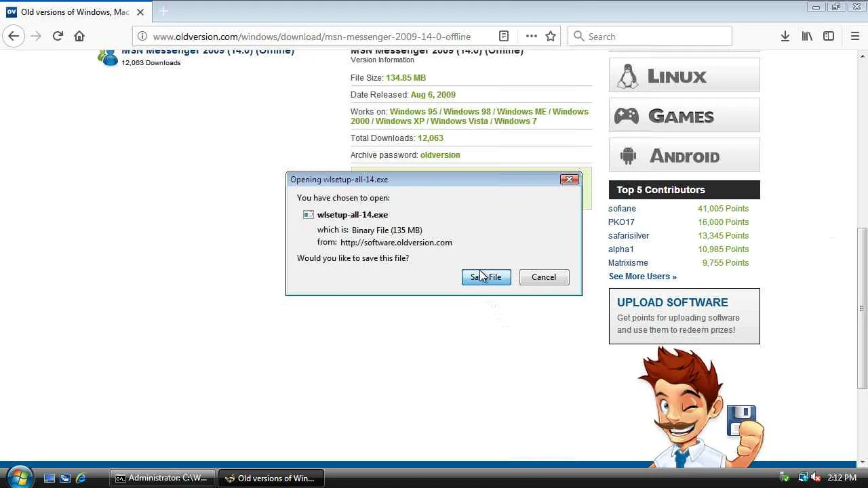Open contributor alpha1's profile
The image size is (868, 488).
click(x=621, y=249)
